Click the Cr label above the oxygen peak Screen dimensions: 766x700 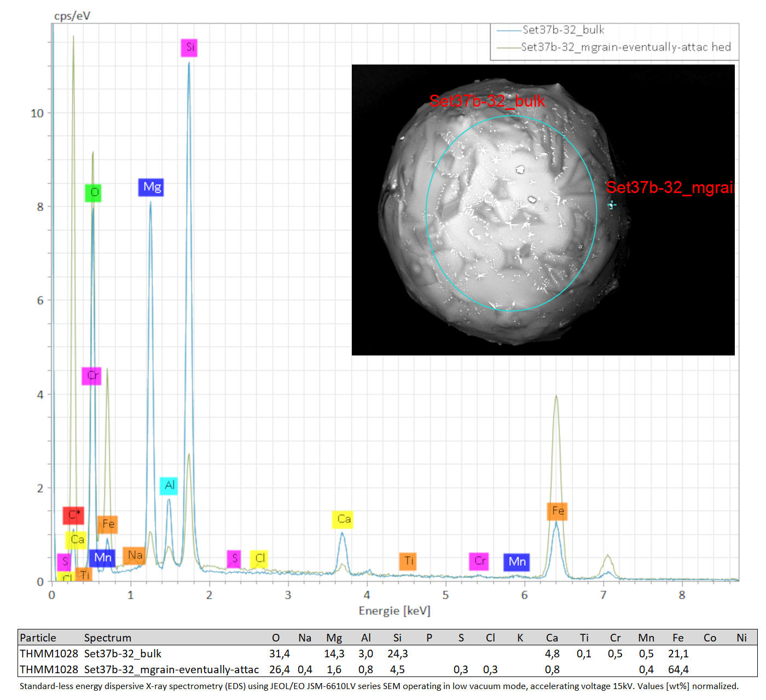coord(92,376)
